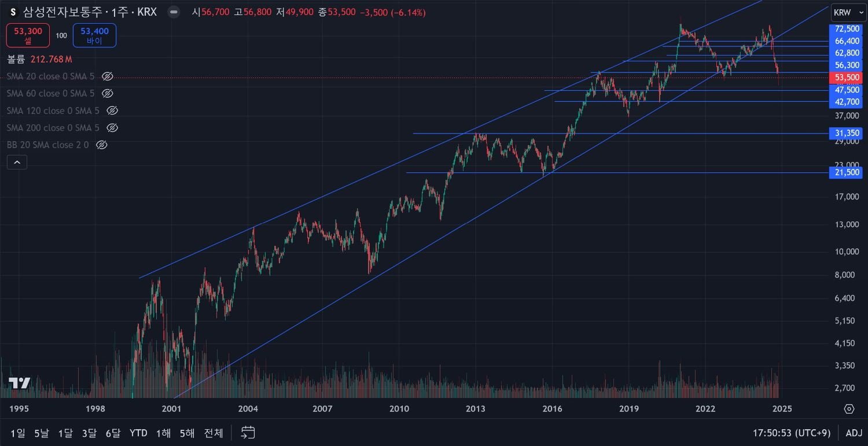This screenshot has width=868, height=446.
Task: Toggle visibility of SMA 200 indicator
Action: point(112,127)
